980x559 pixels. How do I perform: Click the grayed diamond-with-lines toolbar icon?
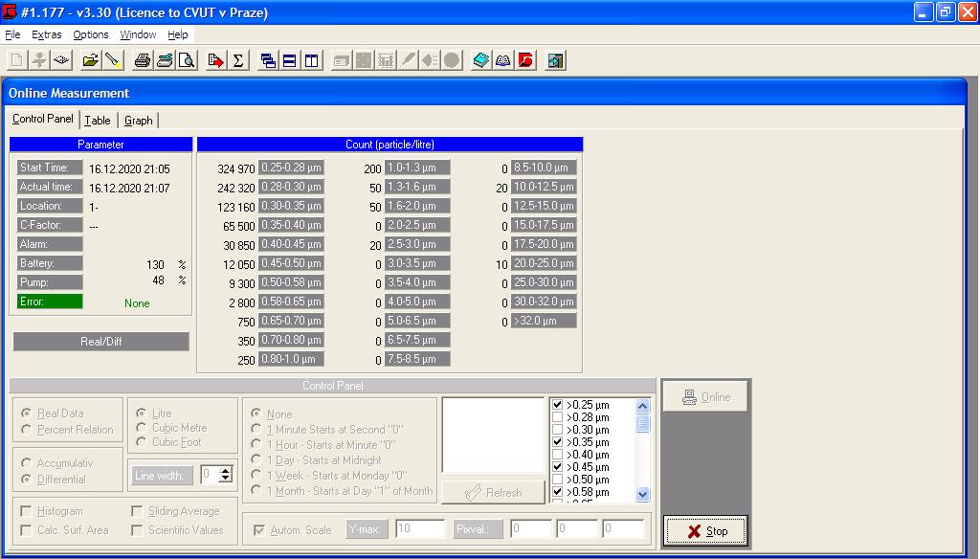(x=430, y=60)
